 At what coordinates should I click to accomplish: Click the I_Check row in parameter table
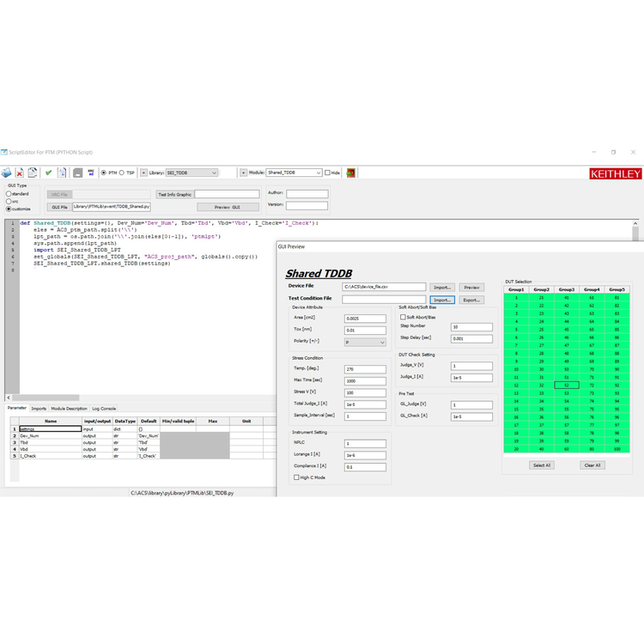click(143, 456)
